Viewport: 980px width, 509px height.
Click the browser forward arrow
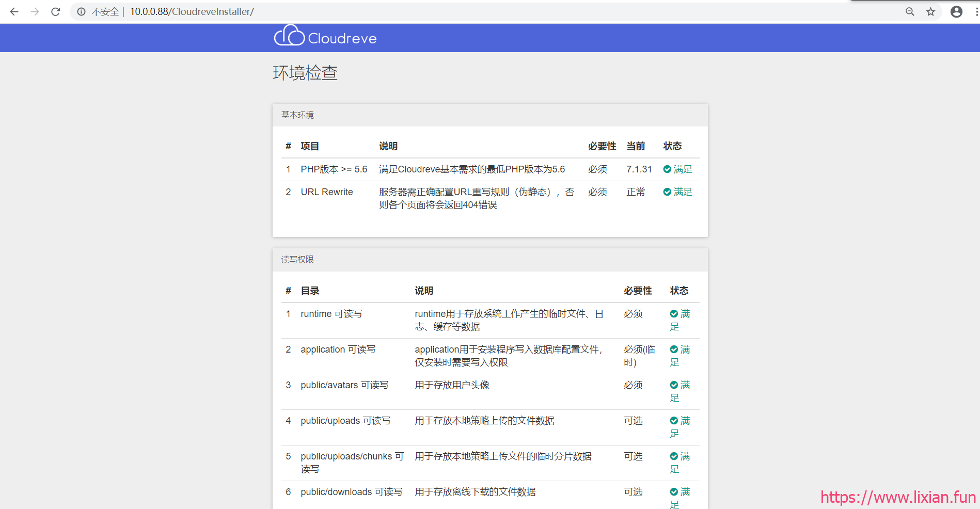pos(35,11)
